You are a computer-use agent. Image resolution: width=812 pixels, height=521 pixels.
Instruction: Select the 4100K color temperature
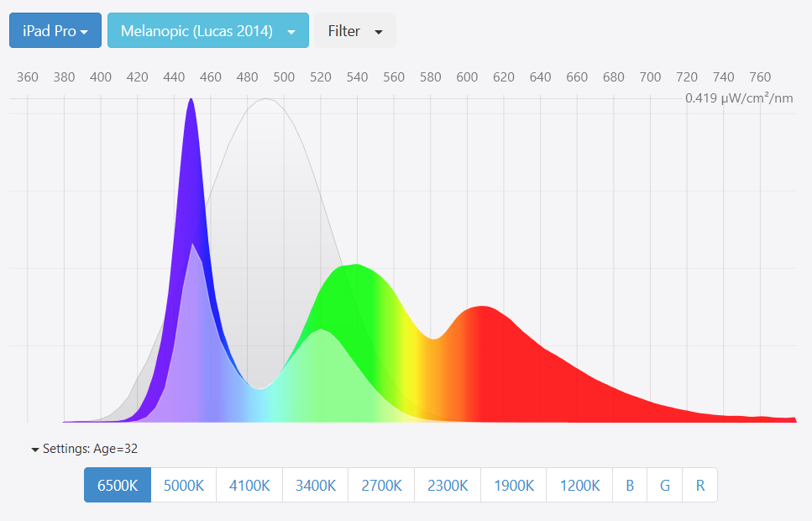[249, 485]
